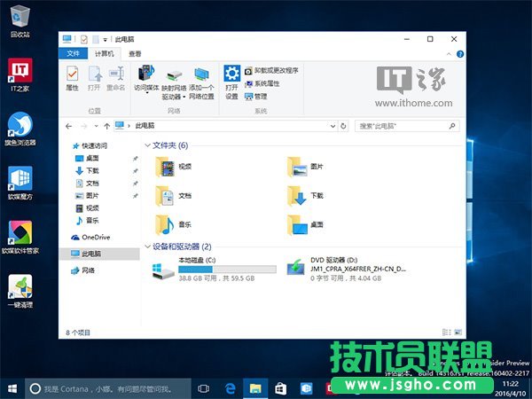The width and height of the screenshot is (532, 399).
Task: Switch to the 计算机 (Computer) ribbon tab
Action: (x=104, y=53)
